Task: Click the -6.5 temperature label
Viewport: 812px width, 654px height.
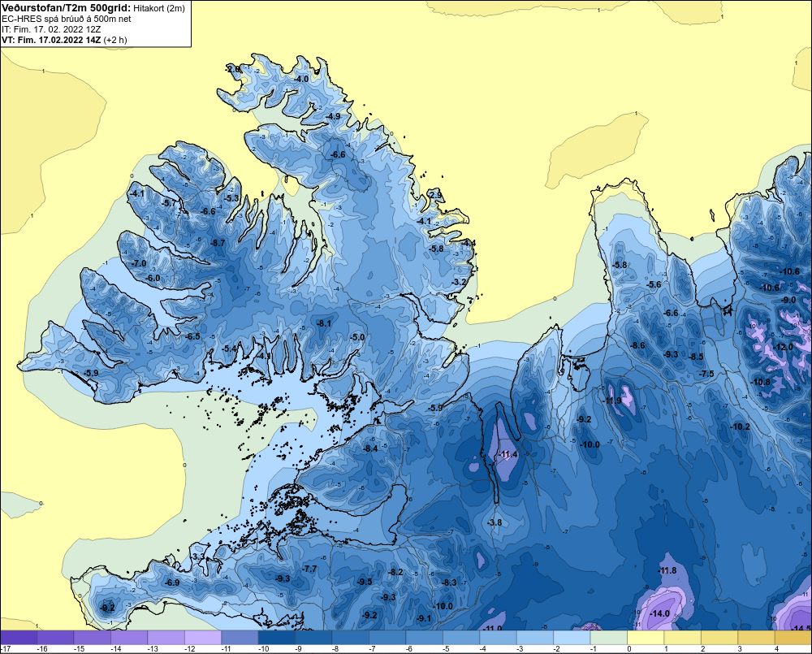Action: [192, 336]
